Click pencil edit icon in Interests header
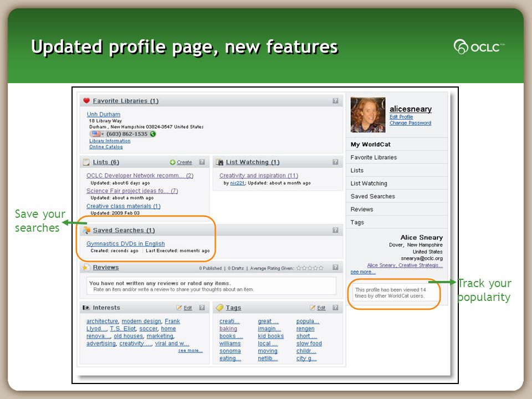The height and width of the screenshot is (399, 532). (179, 308)
